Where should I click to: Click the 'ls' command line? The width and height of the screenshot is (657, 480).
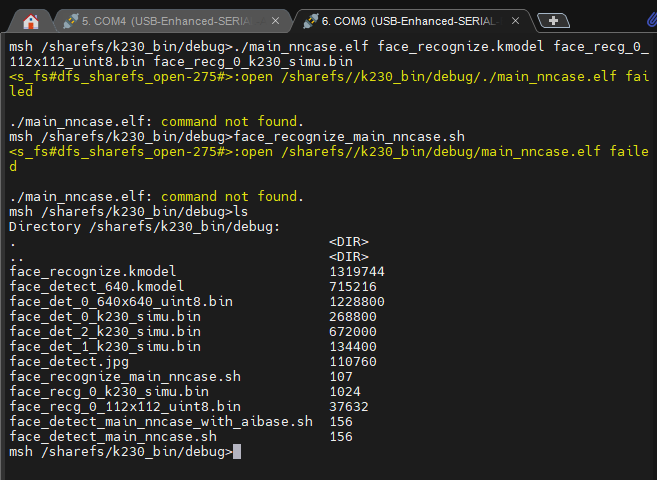[x=129, y=212]
